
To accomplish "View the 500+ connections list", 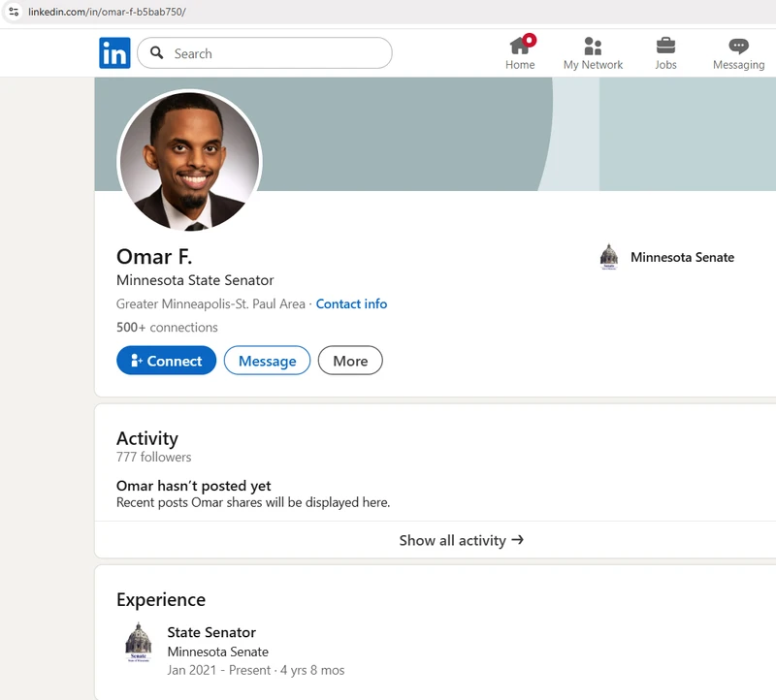I will coord(167,327).
